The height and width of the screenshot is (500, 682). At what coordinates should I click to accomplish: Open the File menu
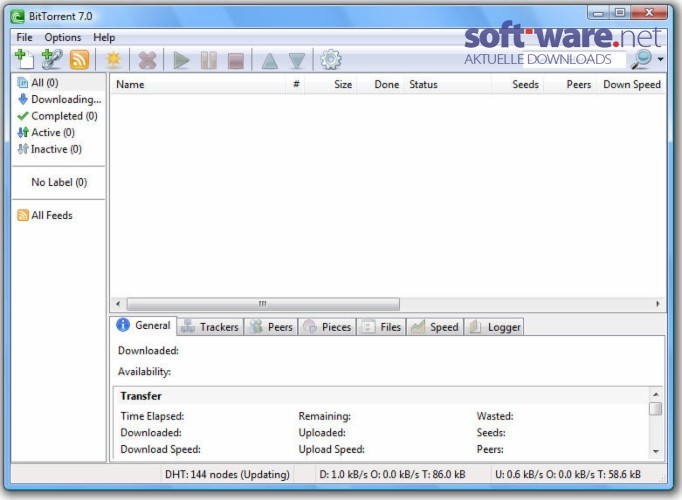[x=24, y=37]
